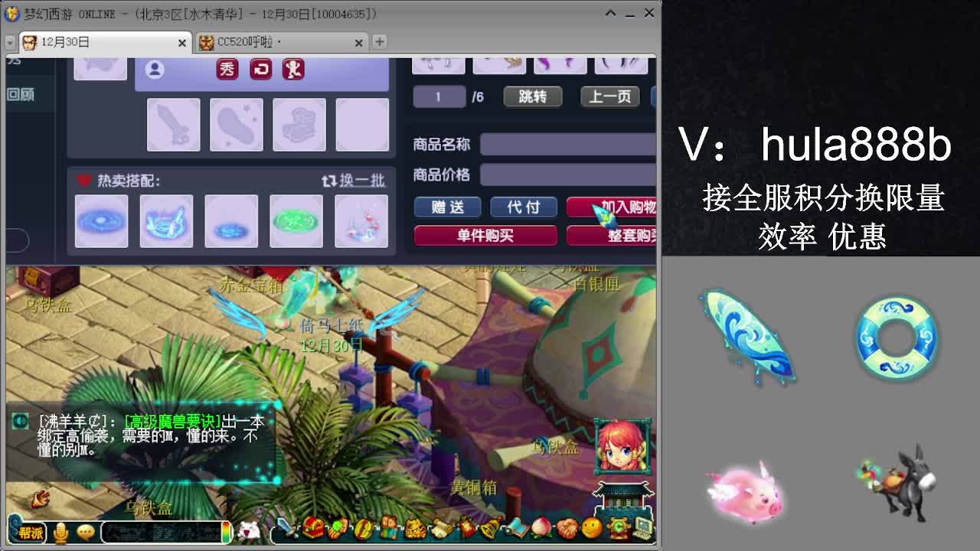Open the red treasure chest inventory icon
This screenshot has width=980, height=551.
312,528
